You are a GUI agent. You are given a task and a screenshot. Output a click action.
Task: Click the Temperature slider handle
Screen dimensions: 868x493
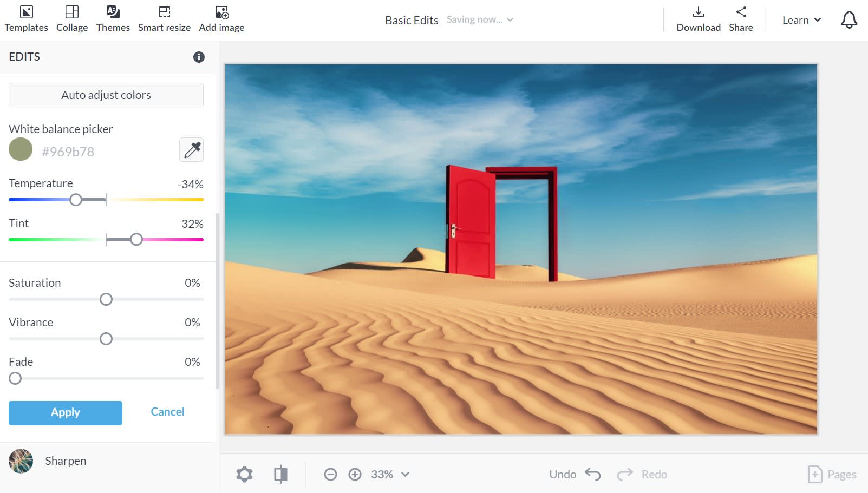pos(76,200)
